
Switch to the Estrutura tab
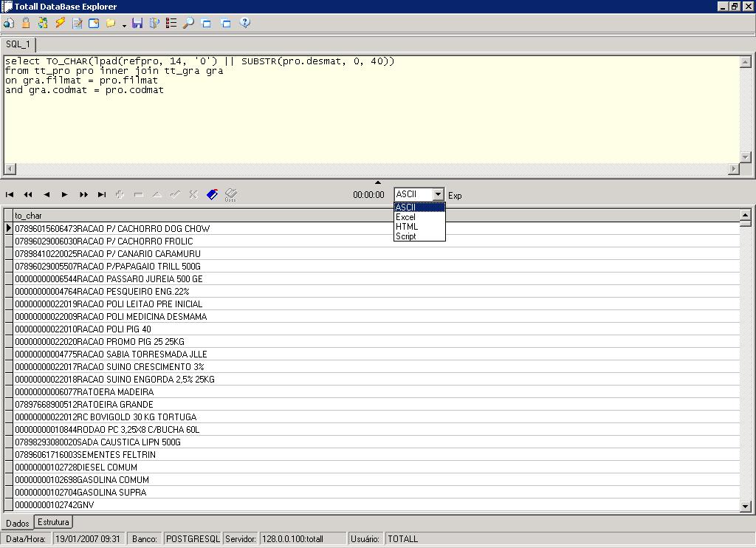pos(53,522)
